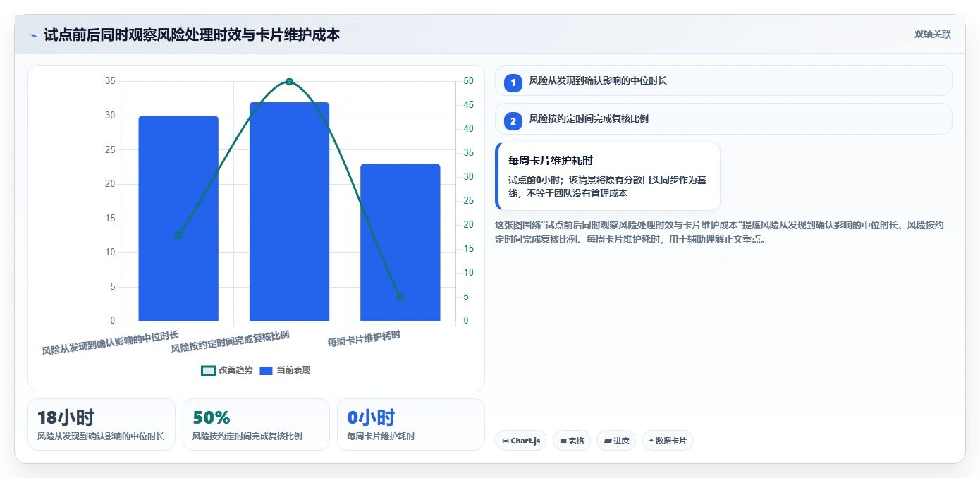
Task: Click the tallest middle bar for 复核比例
Action: click(289, 212)
